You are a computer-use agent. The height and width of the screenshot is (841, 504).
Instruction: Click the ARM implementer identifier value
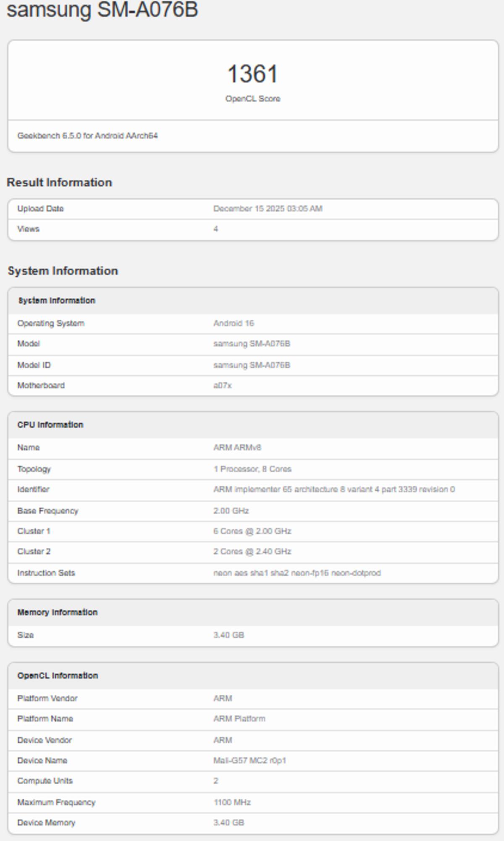333,489
